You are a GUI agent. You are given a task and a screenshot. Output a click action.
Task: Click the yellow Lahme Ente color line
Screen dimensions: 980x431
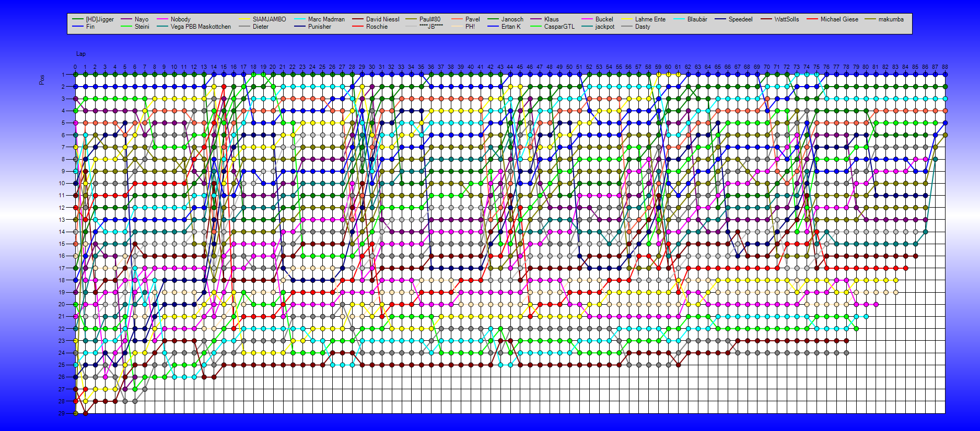tap(626, 19)
